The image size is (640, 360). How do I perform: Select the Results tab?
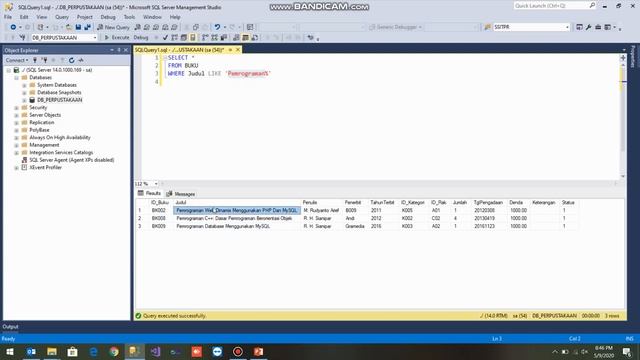[149, 193]
